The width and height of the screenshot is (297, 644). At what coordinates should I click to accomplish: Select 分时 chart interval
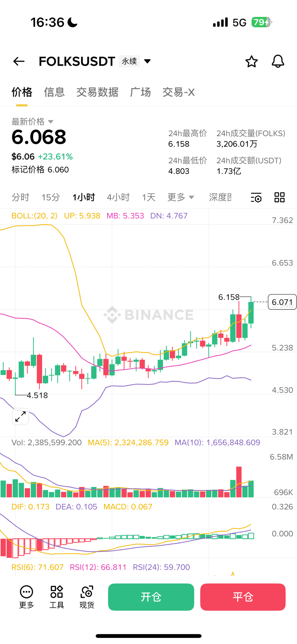point(20,197)
